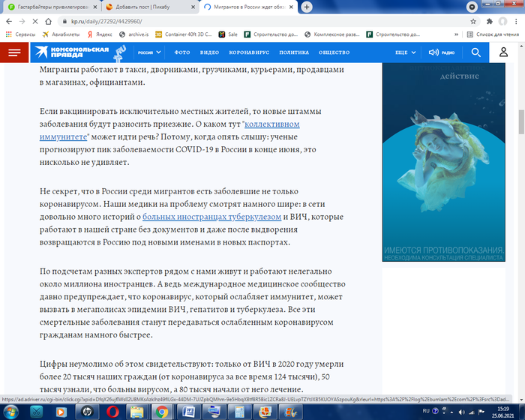Screen dimensions: 525x420
Task: Bookmark this page with the star icon
Action: tap(473, 22)
